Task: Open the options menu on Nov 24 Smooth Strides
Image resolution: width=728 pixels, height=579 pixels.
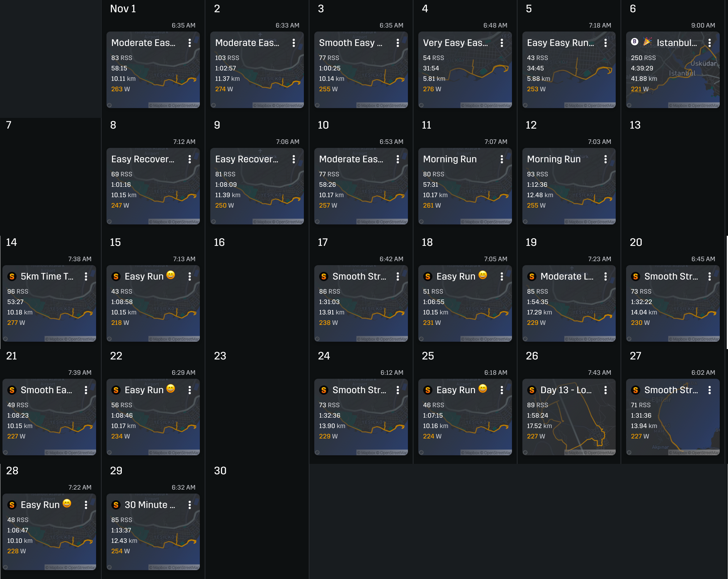Action: (398, 390)
